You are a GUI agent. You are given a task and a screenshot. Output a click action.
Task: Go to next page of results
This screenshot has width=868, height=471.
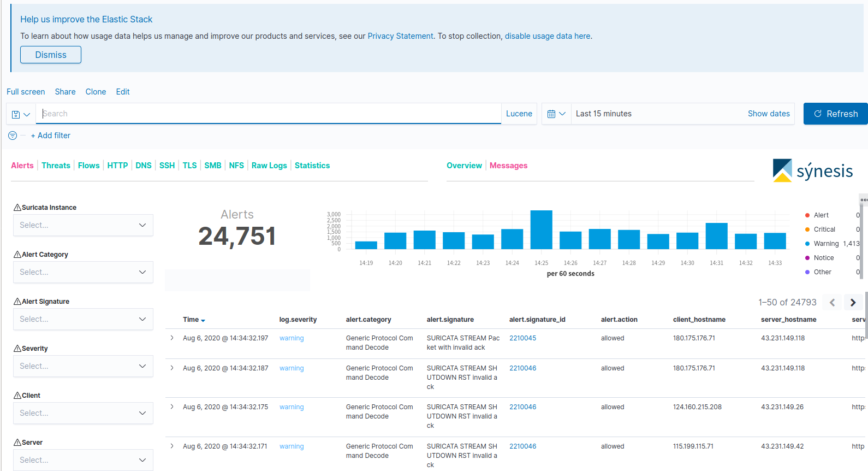point(853,302)
